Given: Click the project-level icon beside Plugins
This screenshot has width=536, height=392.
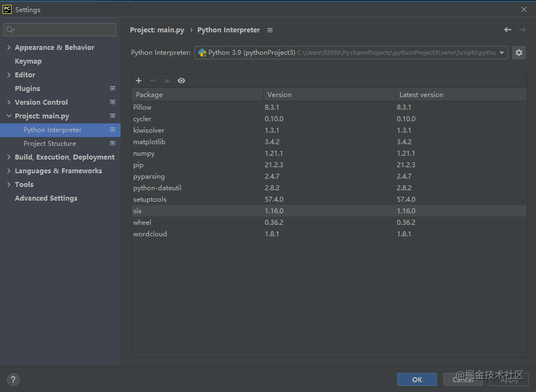Looking at the screenshot, I should click(112, 88).
